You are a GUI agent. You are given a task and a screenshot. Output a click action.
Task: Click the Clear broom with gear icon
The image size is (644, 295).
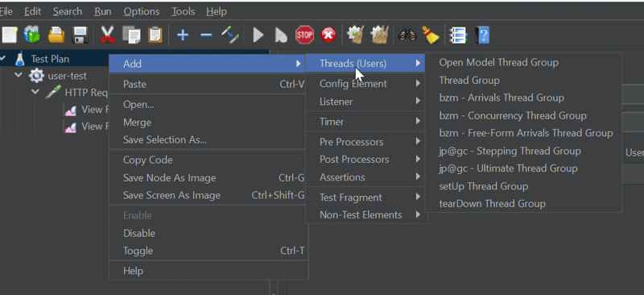[x=356, y=35]
